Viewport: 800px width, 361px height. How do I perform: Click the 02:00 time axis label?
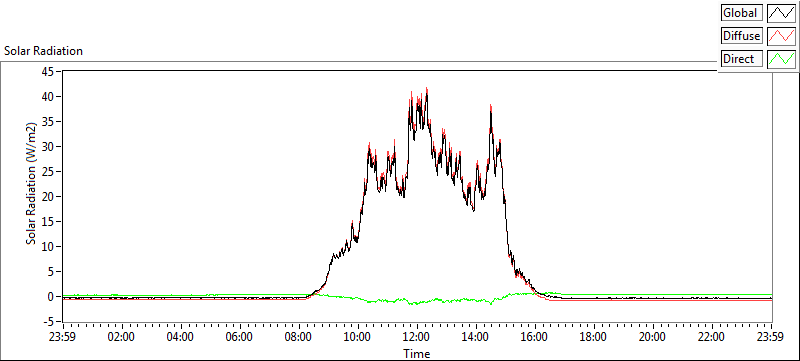pos(122,337)
